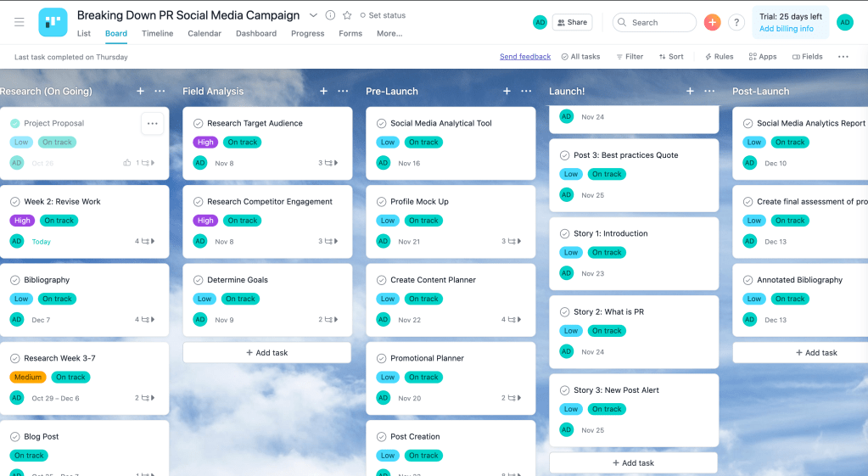Mark Profile Mock Up task complete
The height and width of the screenshot is (476, 868).
click(x=382, y=202)
